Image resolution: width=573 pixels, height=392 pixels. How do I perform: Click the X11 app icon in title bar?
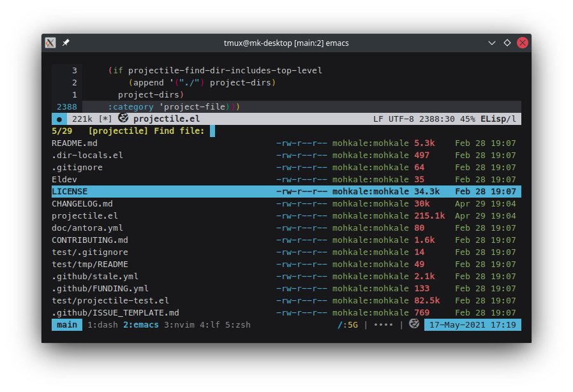click(50, 43)
